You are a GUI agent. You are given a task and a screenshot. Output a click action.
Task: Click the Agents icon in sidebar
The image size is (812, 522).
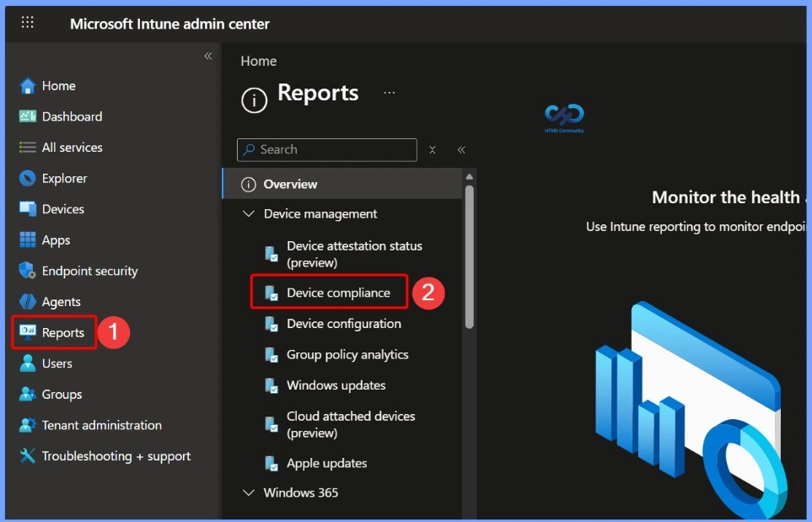[x=28, y=301]
